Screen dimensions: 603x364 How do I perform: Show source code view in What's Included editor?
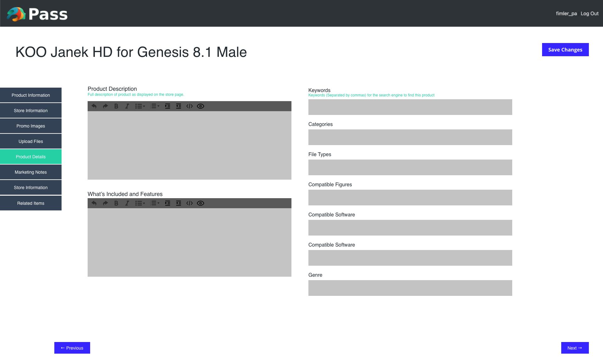189,203
